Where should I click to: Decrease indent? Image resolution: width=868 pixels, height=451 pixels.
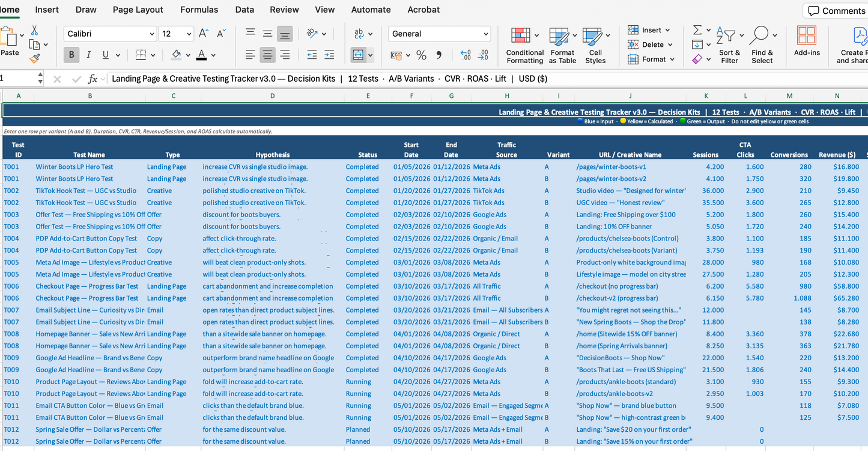[312, 55]
